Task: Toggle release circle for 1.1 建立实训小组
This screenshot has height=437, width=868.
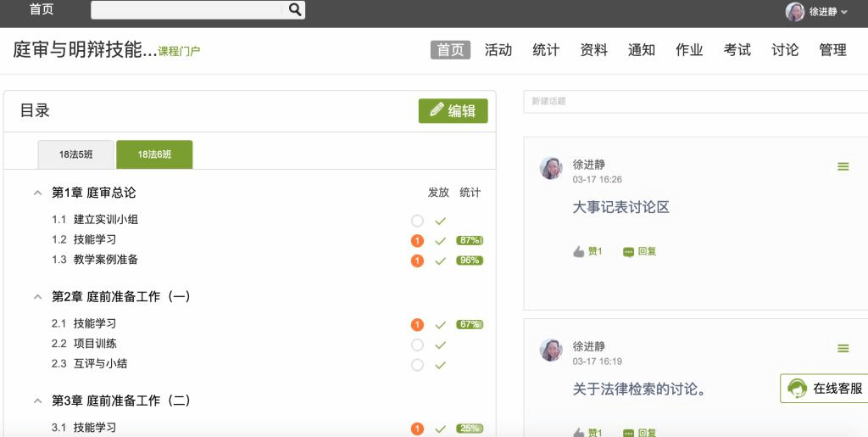Action: pyautogui.click(x=417, y=221)
